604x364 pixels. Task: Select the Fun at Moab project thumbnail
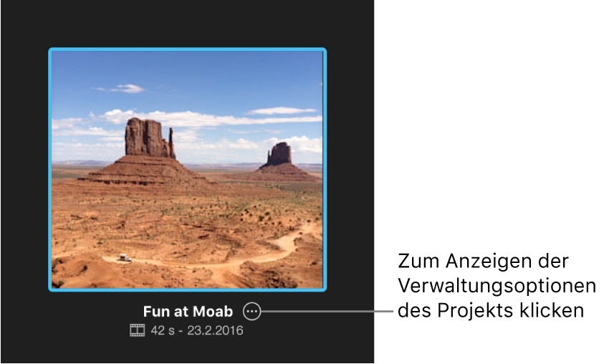(188, 170)
